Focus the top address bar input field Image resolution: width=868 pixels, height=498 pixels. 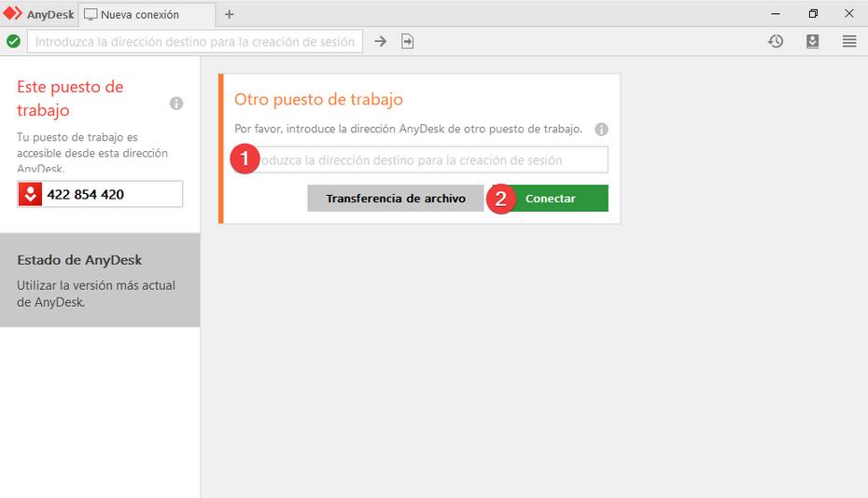(x=195, y=41)
